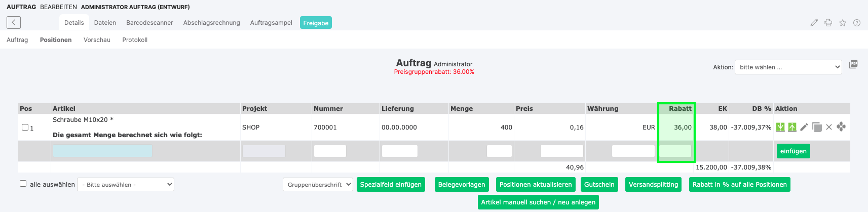Viewport: 868px width, 212px height.
Task: Open the Gruppenüberschrift dropdown
Action: pyautogui.click(x=318, y=185)
